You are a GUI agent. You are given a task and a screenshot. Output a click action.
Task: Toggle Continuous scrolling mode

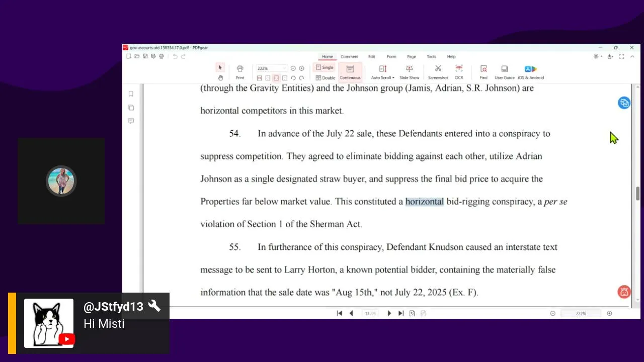tap(350, 71)
